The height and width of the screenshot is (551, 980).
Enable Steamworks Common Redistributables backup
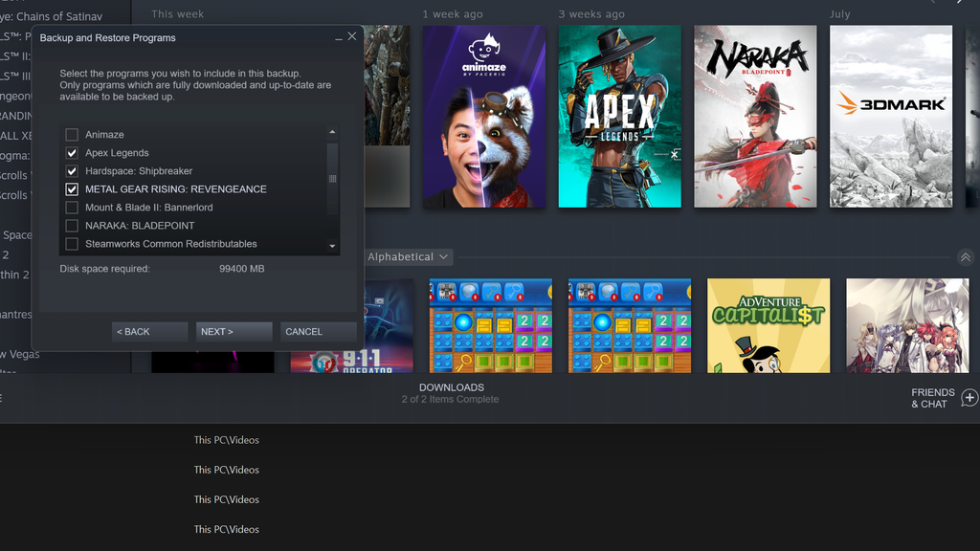[71, 243]
